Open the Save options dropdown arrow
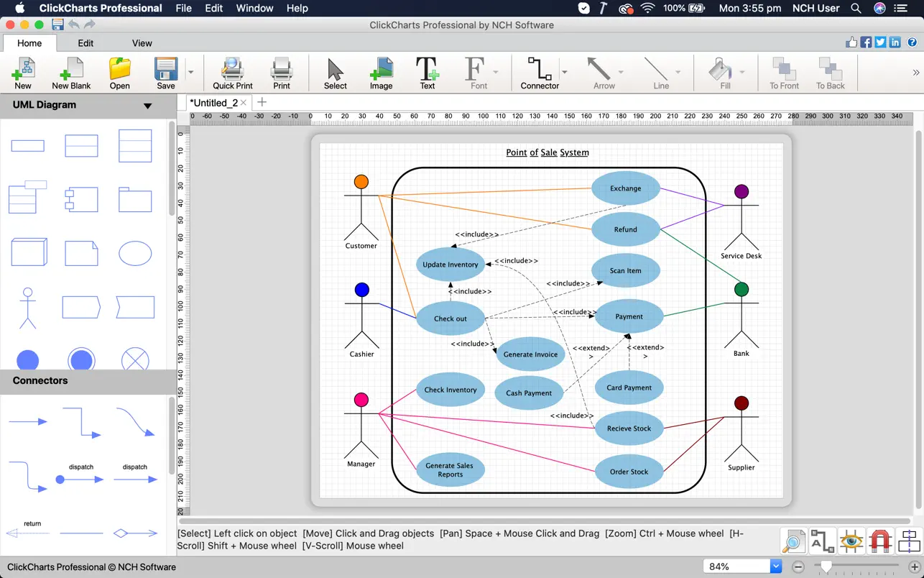Screen dimensions: 924x578 [x=191, y=73]
